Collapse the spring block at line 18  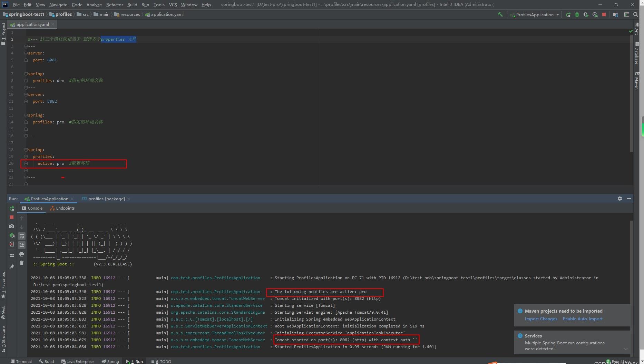26,150
